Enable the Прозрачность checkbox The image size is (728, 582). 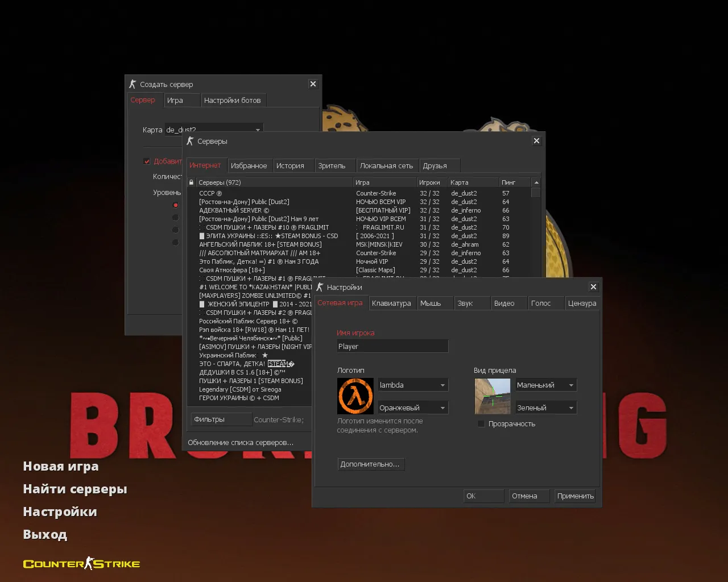tap(481, 424)
